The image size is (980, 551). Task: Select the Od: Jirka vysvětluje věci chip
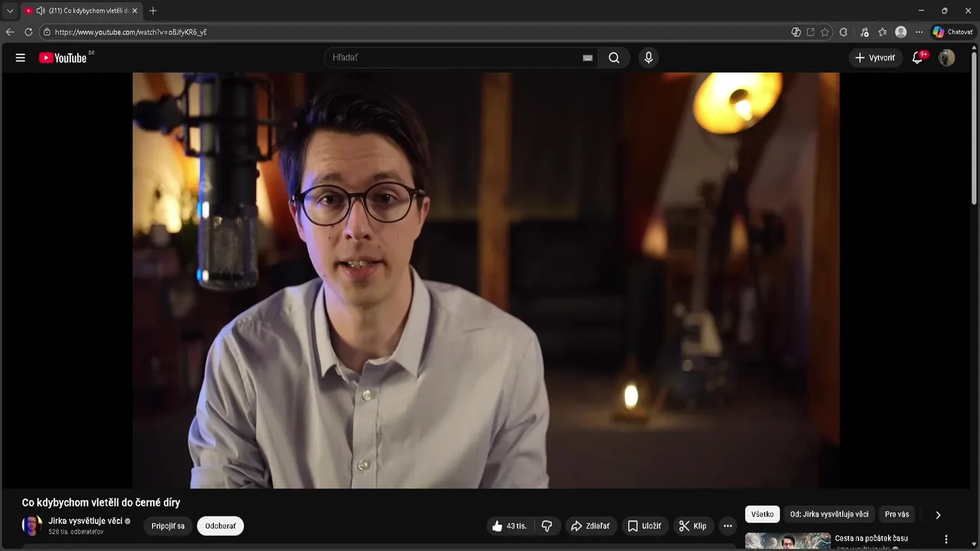(829, 514)
